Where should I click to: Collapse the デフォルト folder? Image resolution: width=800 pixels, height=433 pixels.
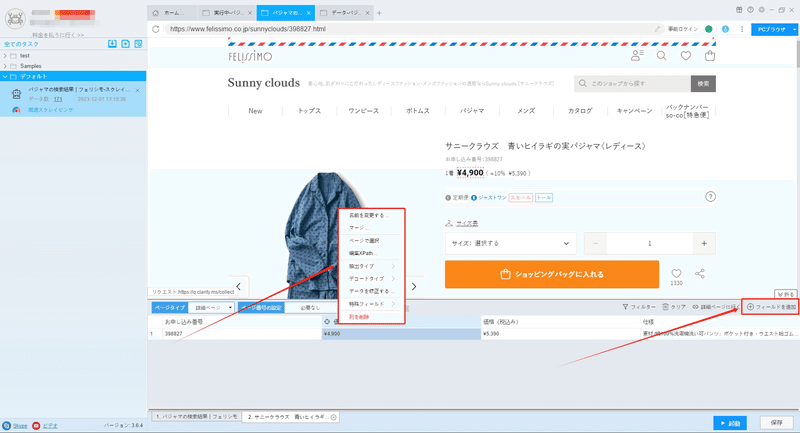point(5,77)
